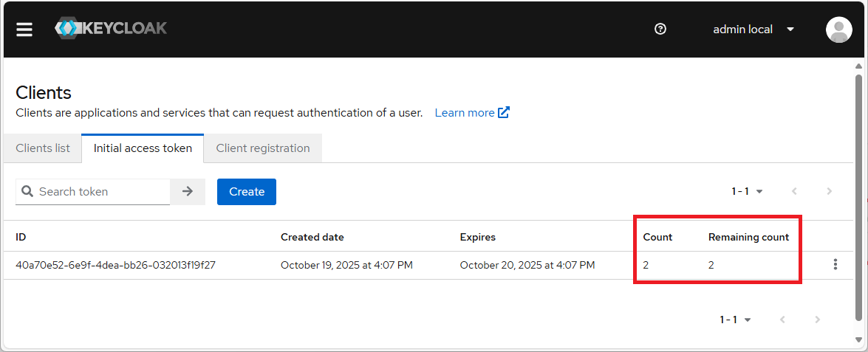Click the Create button
Viewport: 868px width, 352px height.
point(246,191)
